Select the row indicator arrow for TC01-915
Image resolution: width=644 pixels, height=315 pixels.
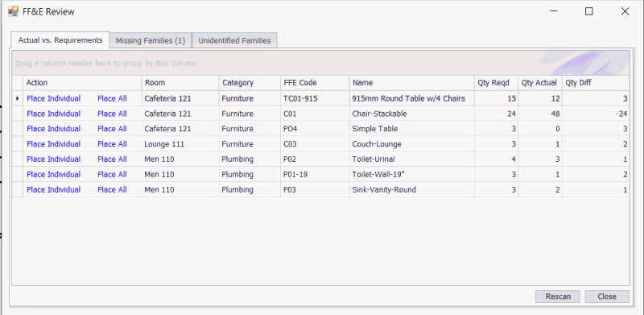(x=17, y=99)
